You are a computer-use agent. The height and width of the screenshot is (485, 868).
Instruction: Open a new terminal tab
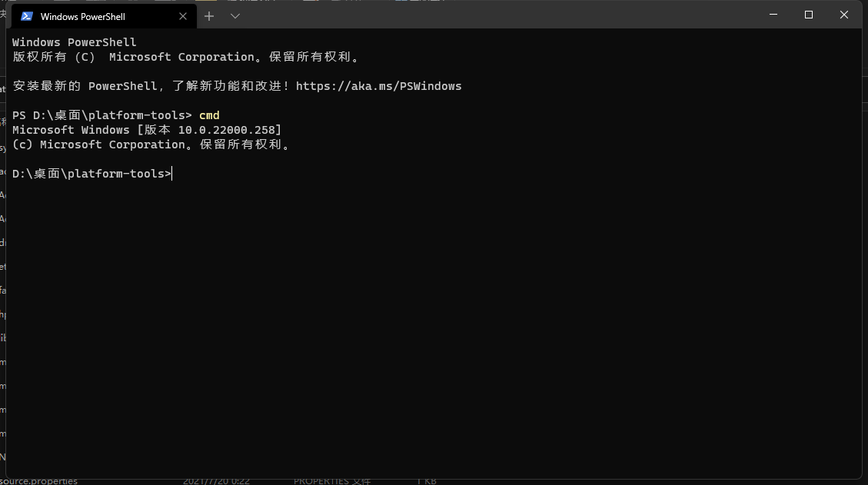208,17
